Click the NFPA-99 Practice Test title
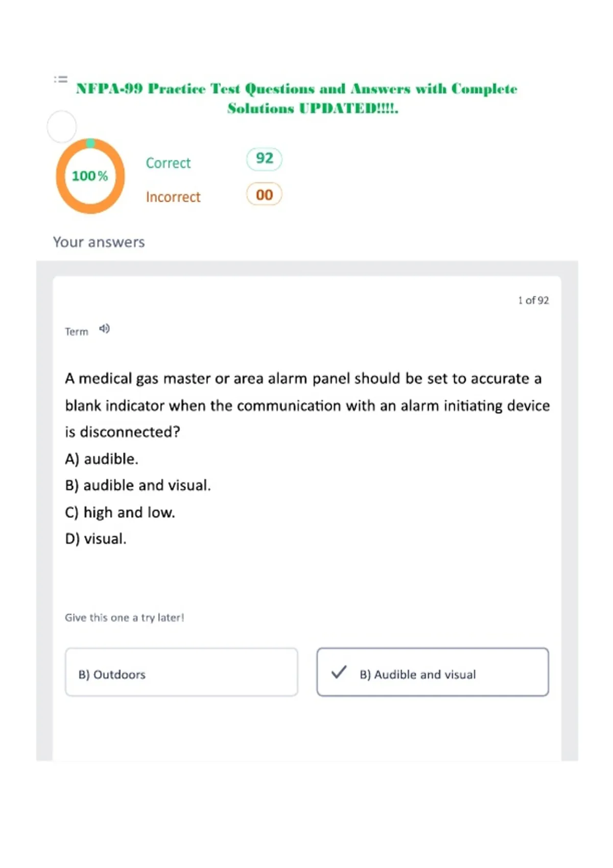Image resolution: width=613 pixels, height=868 pixels. pyautogui.click(x=297, y=99)
